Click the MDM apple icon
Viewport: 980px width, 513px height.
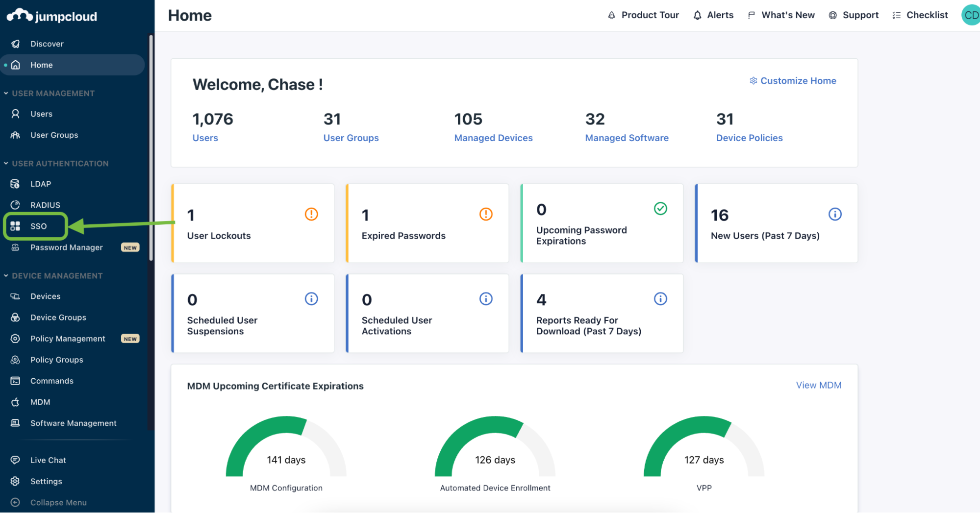(16, 402)
